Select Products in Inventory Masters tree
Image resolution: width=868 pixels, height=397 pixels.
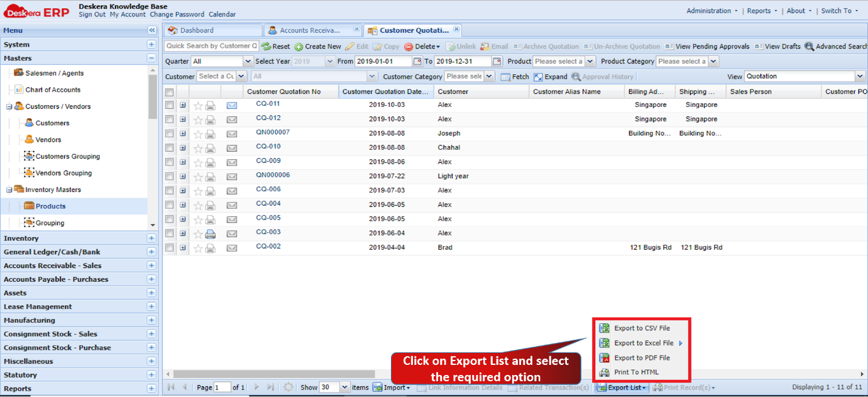(x=50, y=206)
